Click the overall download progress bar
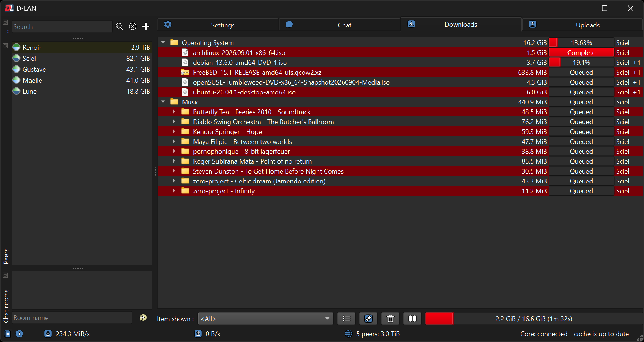Viewport: 644px width, 342px height. click(534, 319)
